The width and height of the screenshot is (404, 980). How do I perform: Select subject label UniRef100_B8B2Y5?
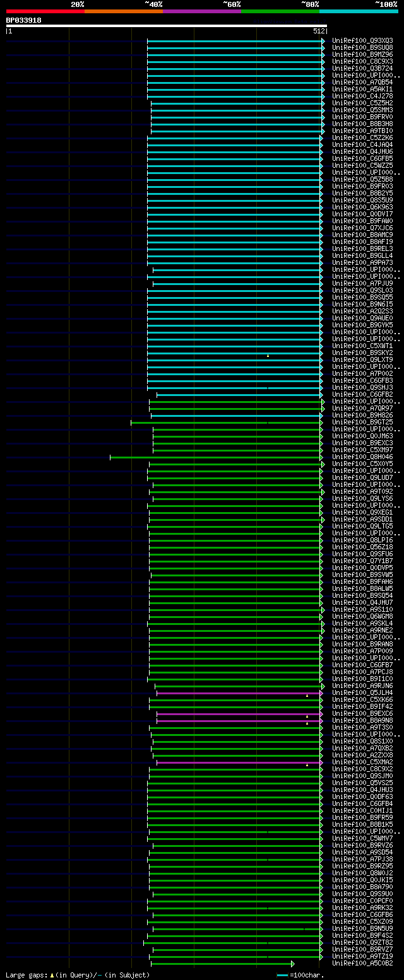click(362, 193)
